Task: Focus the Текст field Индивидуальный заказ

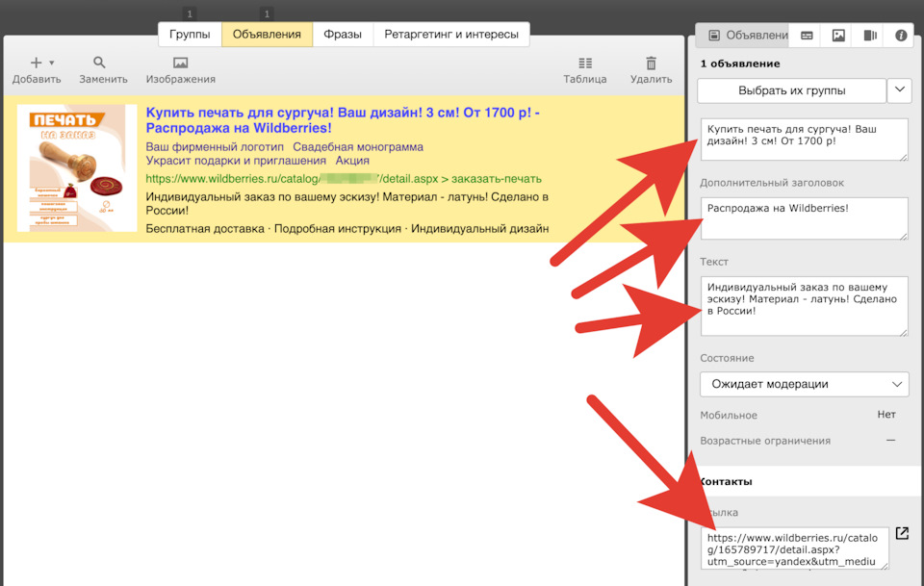Action: [x=805, y=306]
